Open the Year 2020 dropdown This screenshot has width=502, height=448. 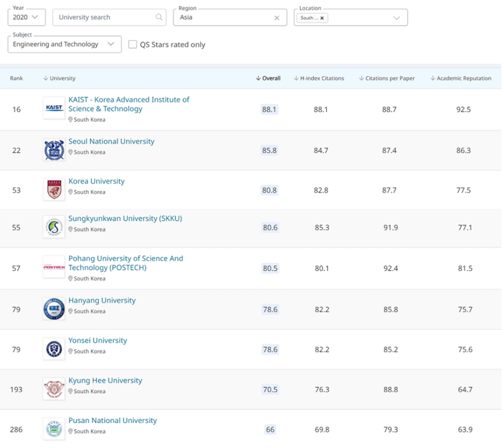coord(26,17)
